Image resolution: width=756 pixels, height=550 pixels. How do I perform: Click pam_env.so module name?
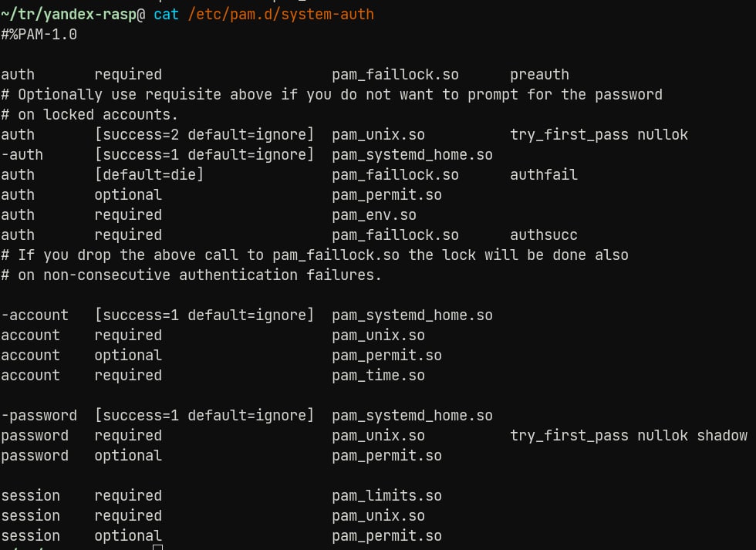pos(374,215)
